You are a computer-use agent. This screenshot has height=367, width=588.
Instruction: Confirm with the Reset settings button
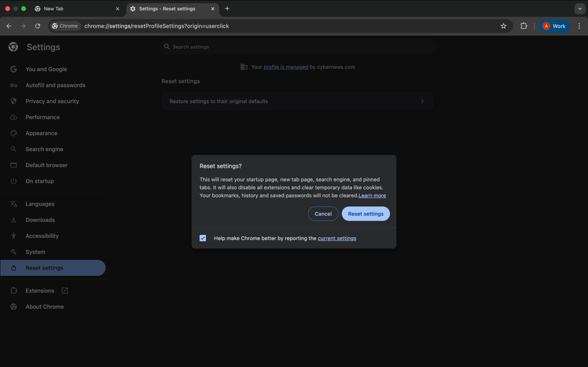(366, 214)
